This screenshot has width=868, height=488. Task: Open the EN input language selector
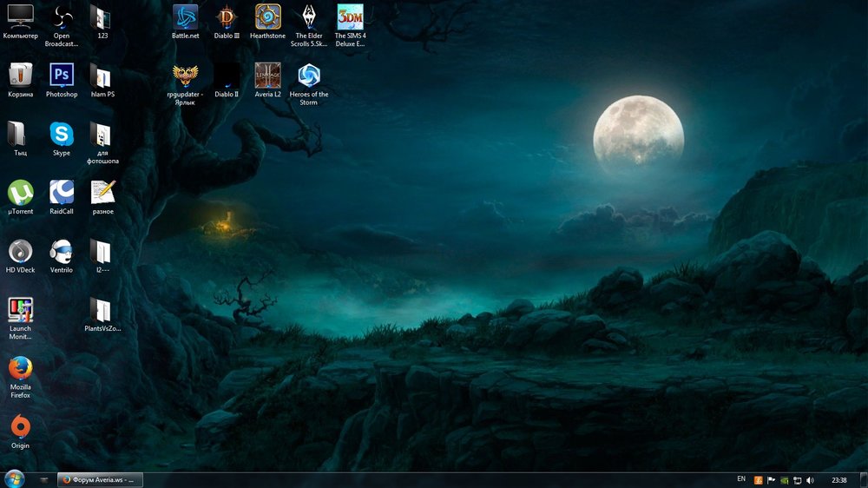click(x=741, y=479)
